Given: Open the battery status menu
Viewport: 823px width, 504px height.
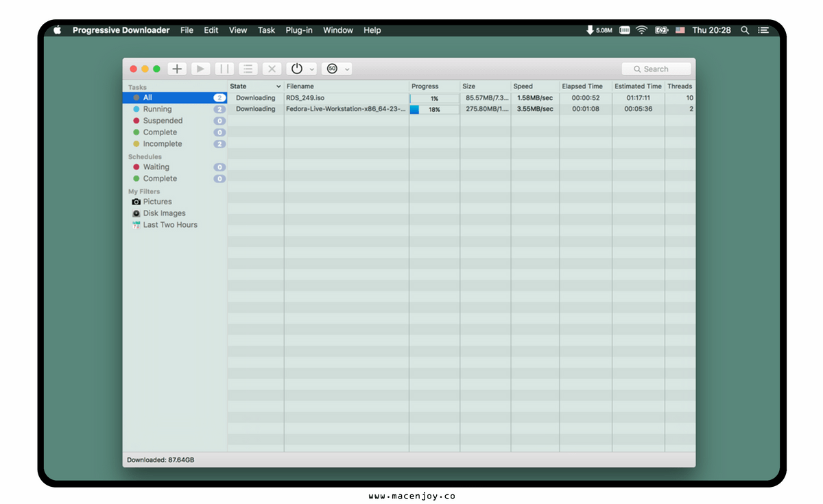Looking at the screenshot, I should point(661,30).
